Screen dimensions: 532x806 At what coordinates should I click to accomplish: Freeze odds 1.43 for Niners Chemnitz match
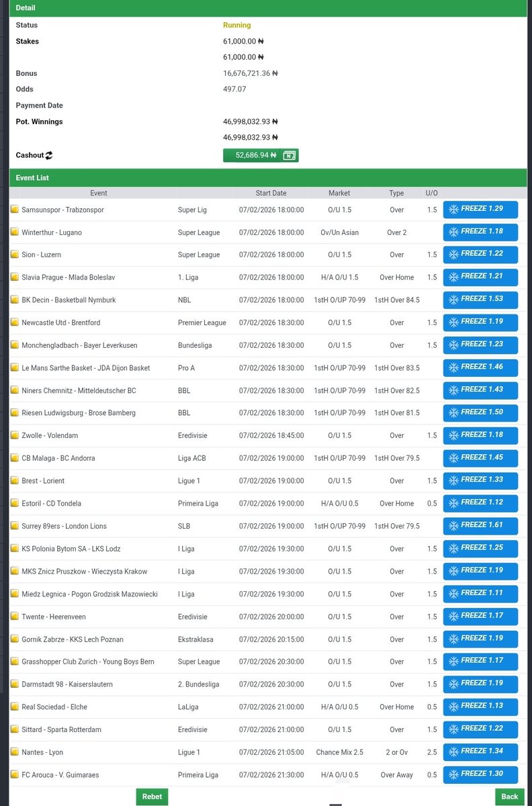click(480, 390)
